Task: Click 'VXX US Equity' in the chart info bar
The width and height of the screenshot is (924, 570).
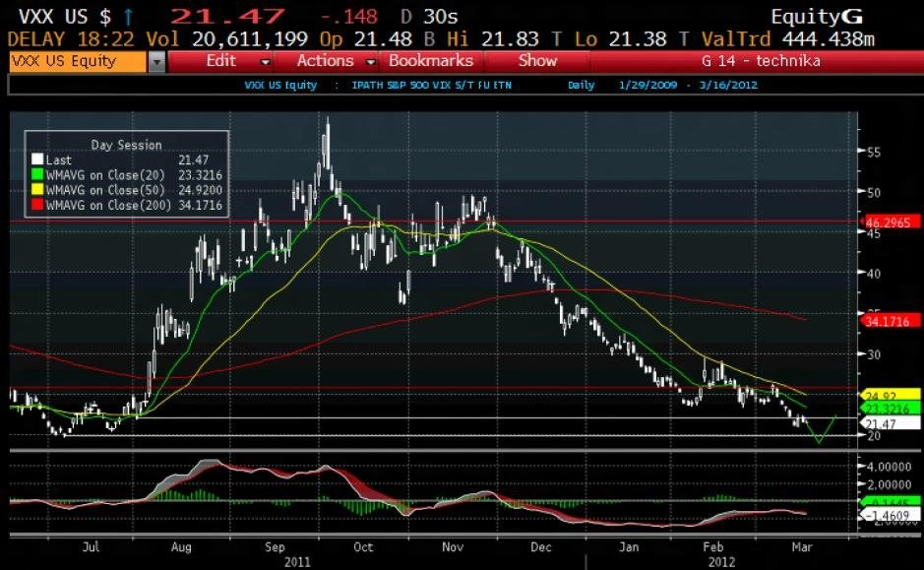Action: [280, 85]
